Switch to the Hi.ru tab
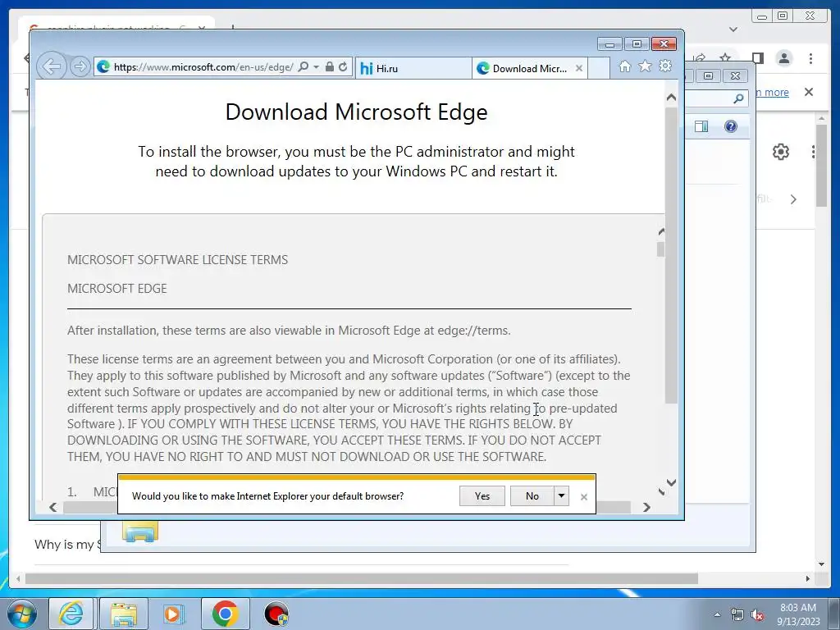 coord(413,68)
